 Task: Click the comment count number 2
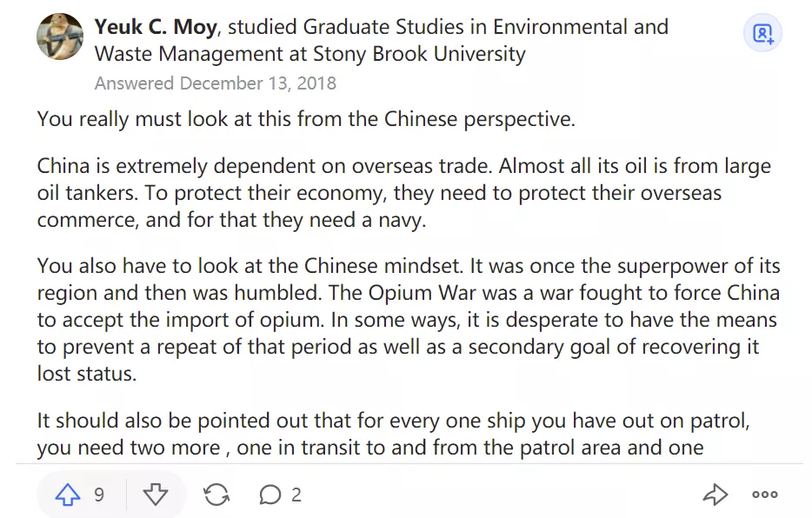296,495
